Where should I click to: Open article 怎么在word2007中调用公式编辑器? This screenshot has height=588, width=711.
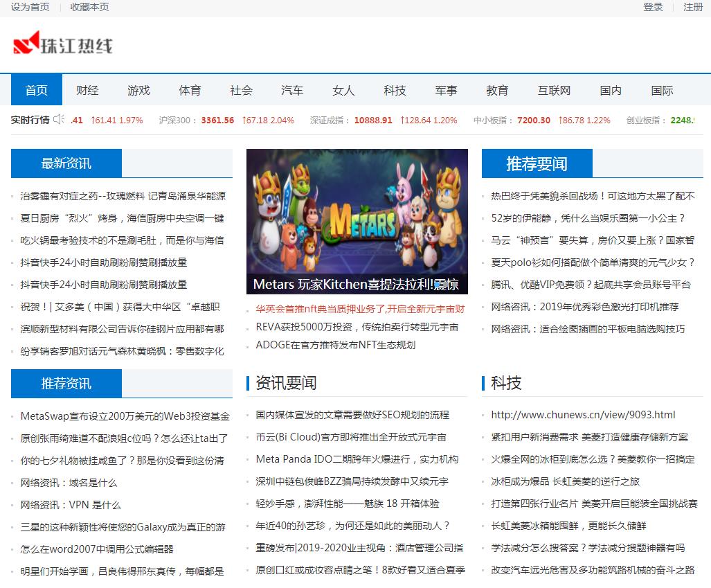(97, 549)
